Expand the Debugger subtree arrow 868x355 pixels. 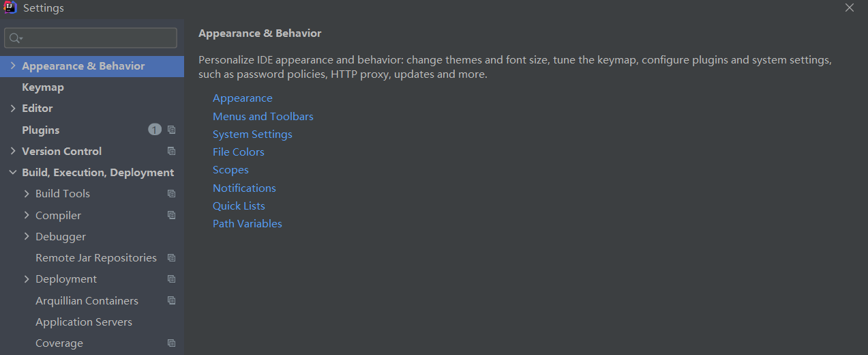(27, 236)
